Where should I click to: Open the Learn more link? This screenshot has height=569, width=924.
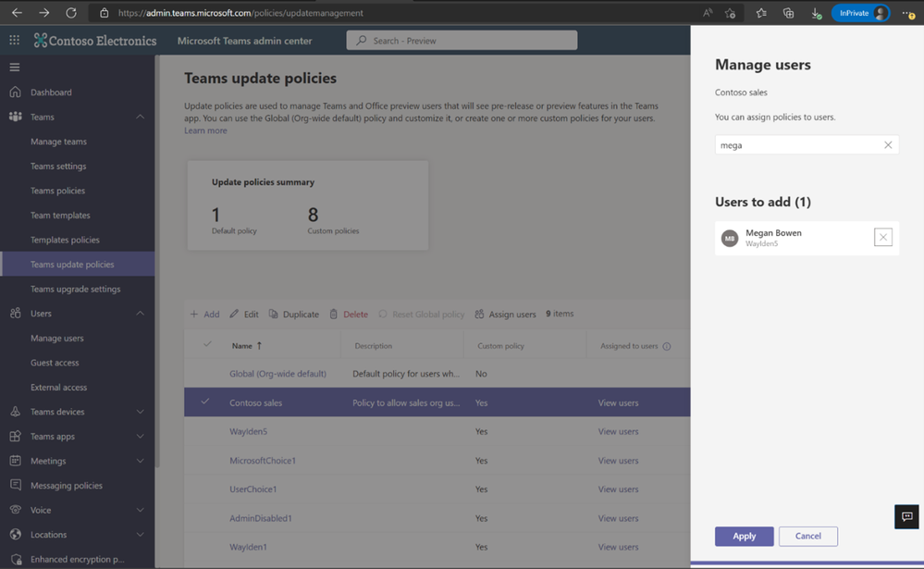[x=205, y=131]
